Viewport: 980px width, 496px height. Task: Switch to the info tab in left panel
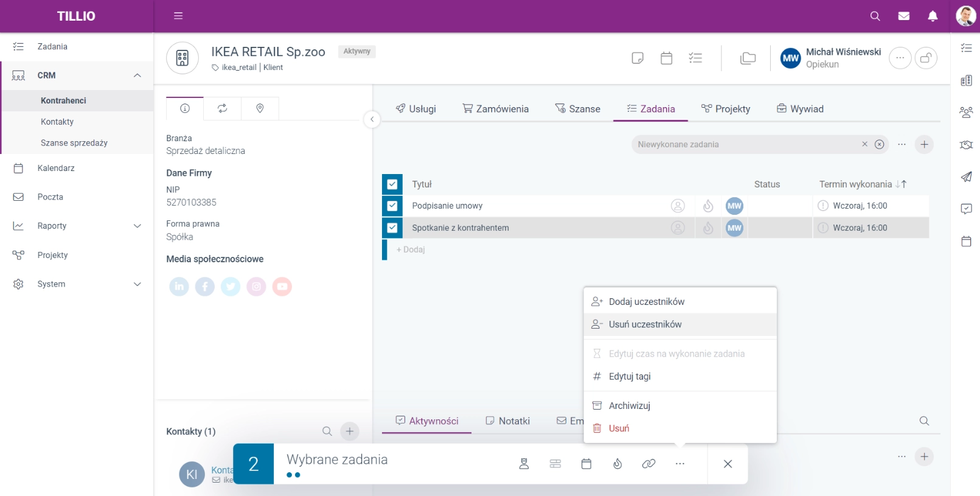click(x=185, y=108)
